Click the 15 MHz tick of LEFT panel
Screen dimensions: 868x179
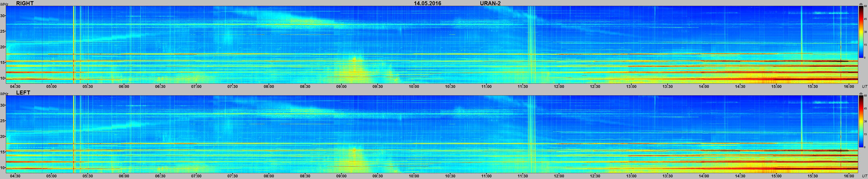click(3, 152)
